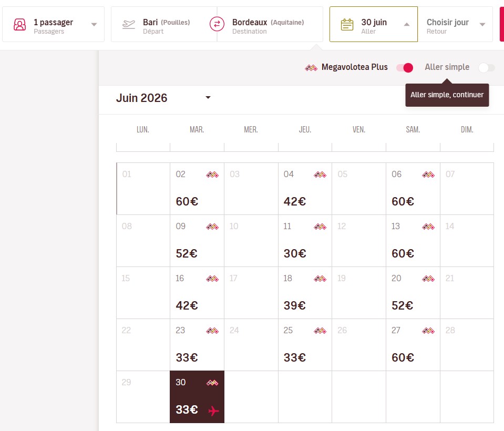Select 02 June priced at 60€
504x431 pixels.
pyautogui.click(x=197, y=189)
